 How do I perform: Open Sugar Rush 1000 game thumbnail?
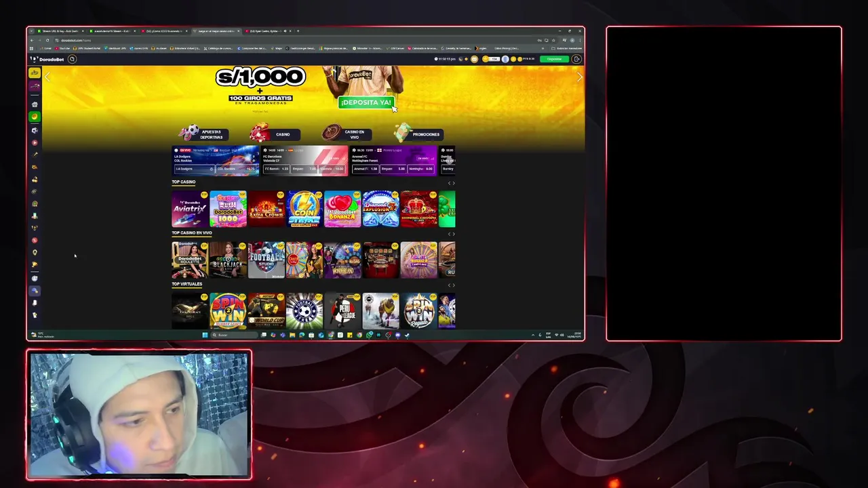pyautogui.click(x=228, y=209)
